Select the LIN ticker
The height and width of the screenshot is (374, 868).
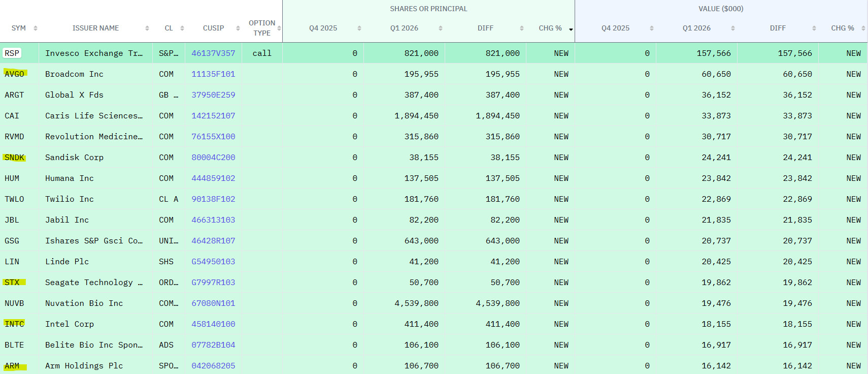pyautogui.click(x=12, y=262)
